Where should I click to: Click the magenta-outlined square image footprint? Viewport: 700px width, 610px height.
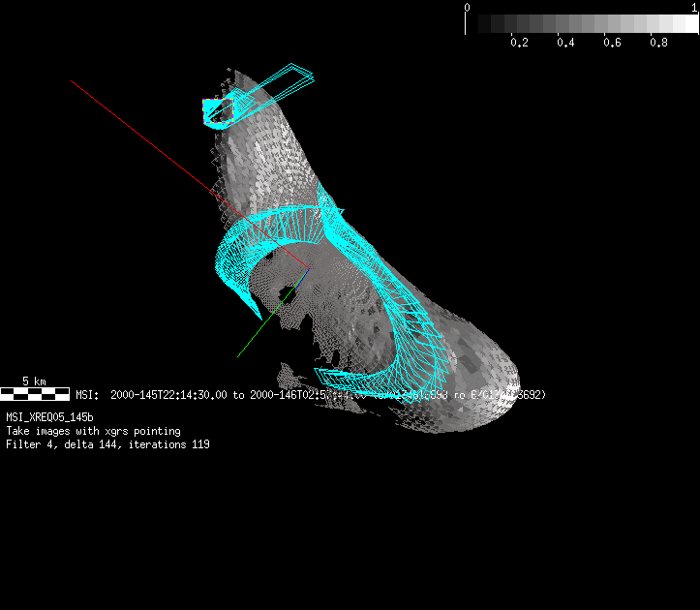click(x=218, y=110)
